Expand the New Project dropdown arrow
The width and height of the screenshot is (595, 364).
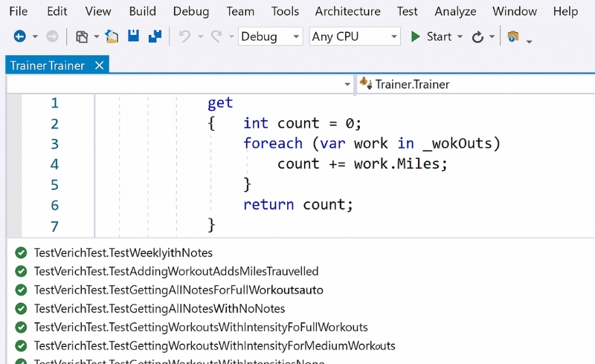97,37
